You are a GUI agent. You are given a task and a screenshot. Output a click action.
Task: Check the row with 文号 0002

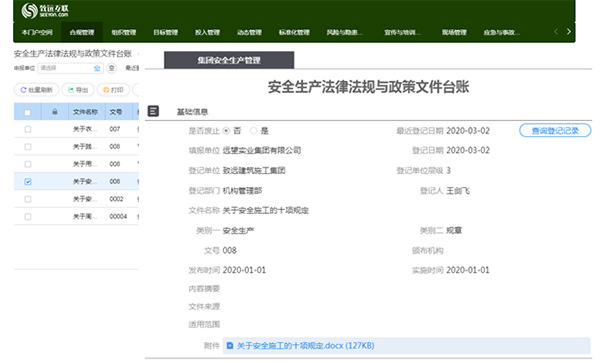28,199
